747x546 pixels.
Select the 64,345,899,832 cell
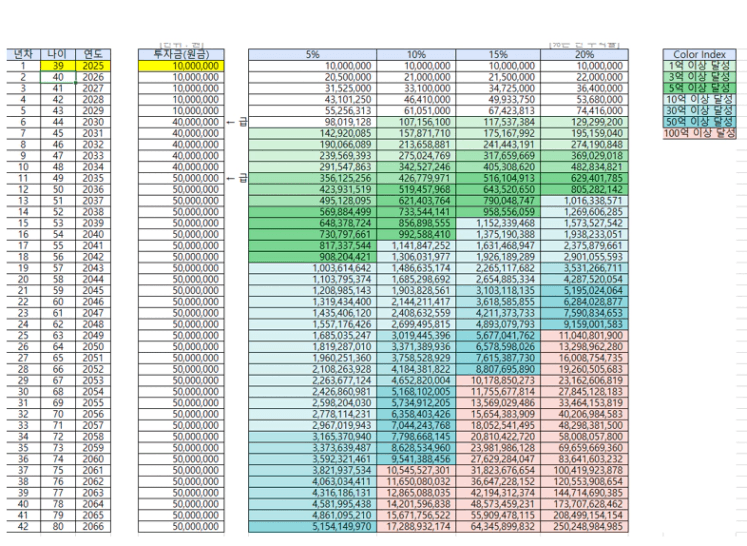coord(498,526)
